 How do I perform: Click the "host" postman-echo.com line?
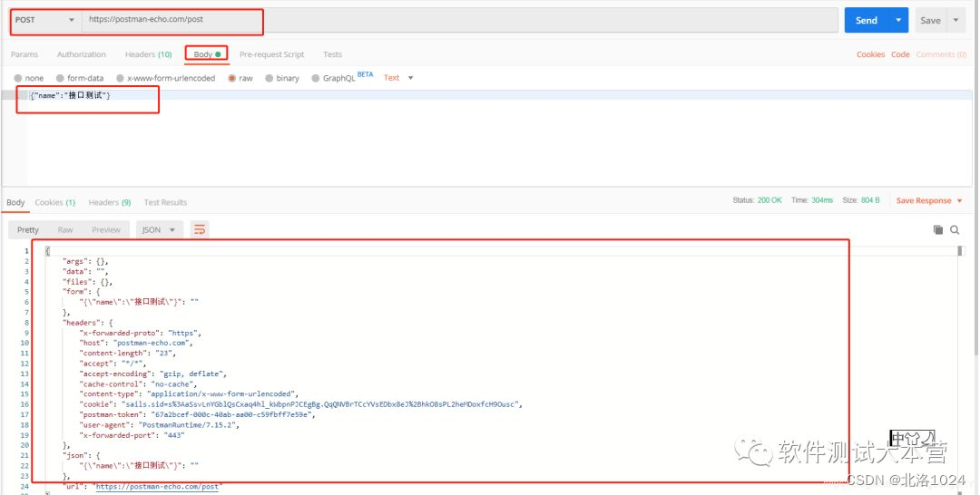coord(135,343)
